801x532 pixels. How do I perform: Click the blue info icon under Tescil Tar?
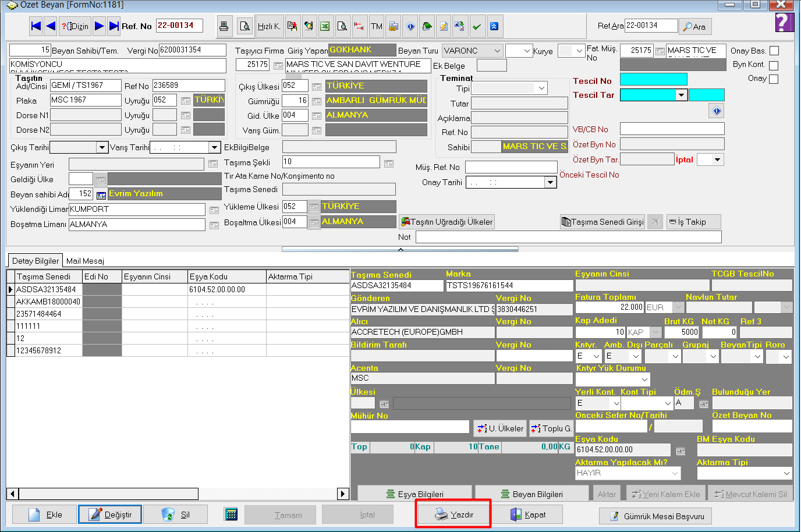tap(716, 111)
